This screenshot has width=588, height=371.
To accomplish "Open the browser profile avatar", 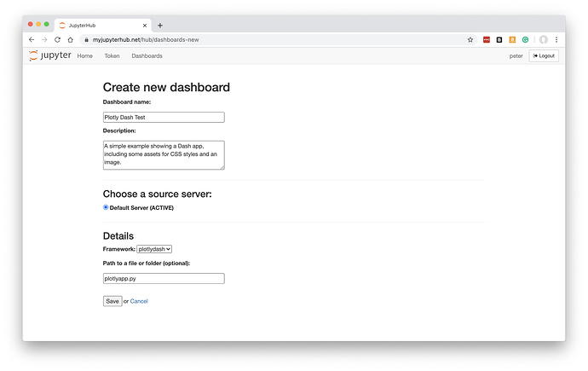I will pos(544,40).
